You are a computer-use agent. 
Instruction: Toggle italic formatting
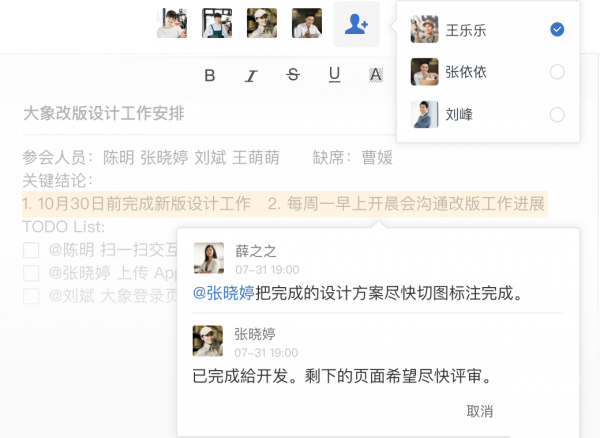coord(251,75)
